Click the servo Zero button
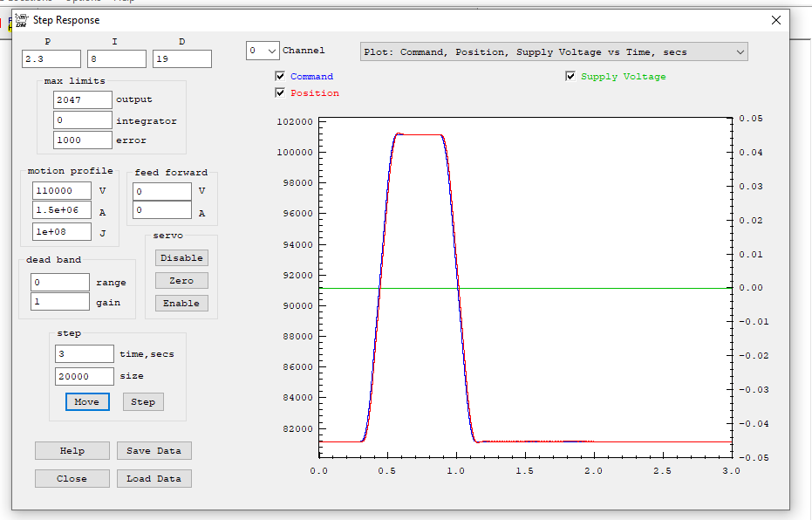This screenshot has height=520, width=812. pos(181,281)
